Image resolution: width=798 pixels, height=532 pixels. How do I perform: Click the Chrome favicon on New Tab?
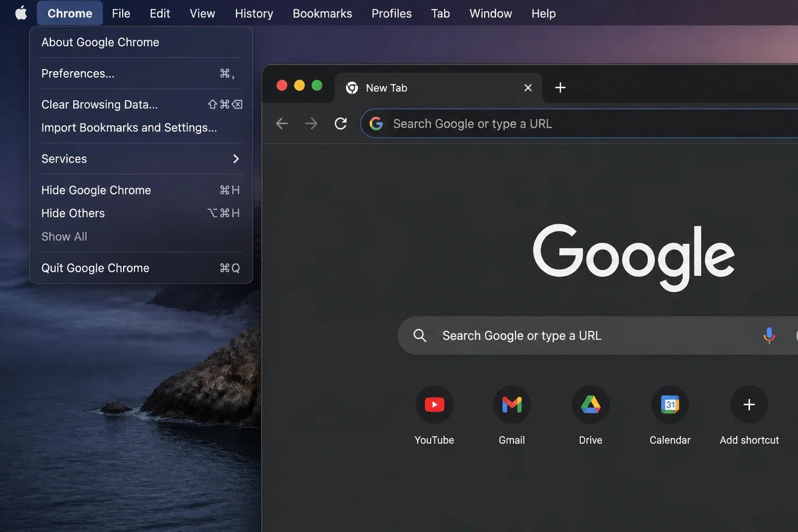click(x=352, y=88)
